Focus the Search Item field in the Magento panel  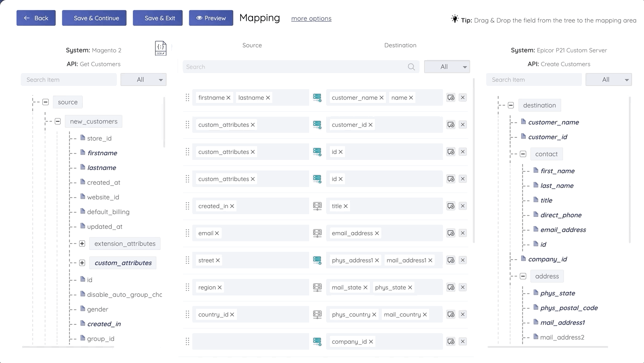[x=69, y=79]
